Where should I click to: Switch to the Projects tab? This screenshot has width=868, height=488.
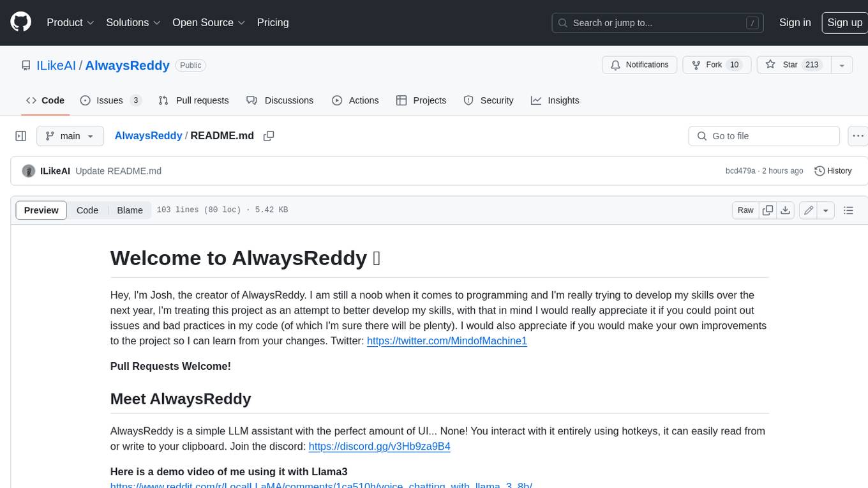tap(421, 100)
